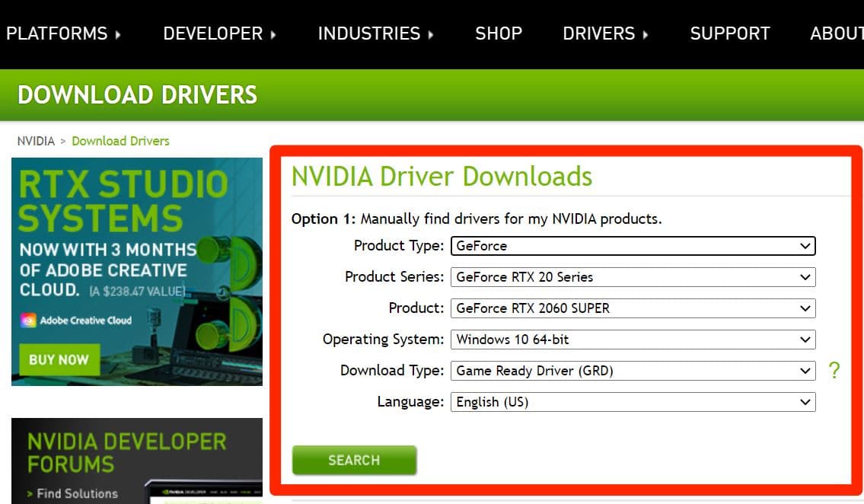Open the Product Type dropdown

pyautogui.click(x=633, y=246)
